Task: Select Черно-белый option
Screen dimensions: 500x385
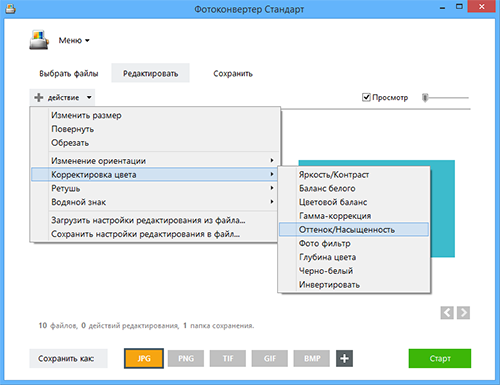Action: click(x=354, y=271)
